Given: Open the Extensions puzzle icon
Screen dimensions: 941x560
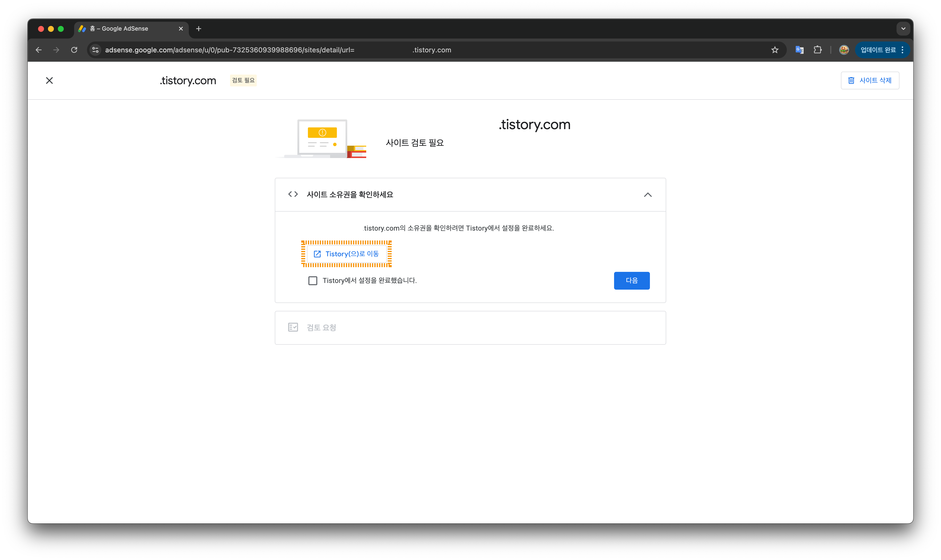Looking at the screenshot, I should coord(817,50).
